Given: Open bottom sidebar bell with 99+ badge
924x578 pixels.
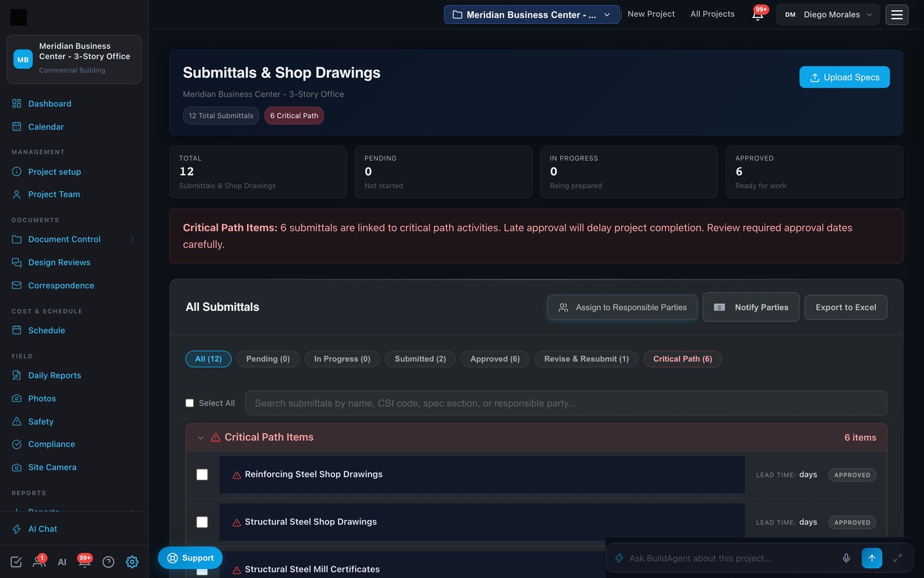Looking at the screenshot, I should (85, 561).
